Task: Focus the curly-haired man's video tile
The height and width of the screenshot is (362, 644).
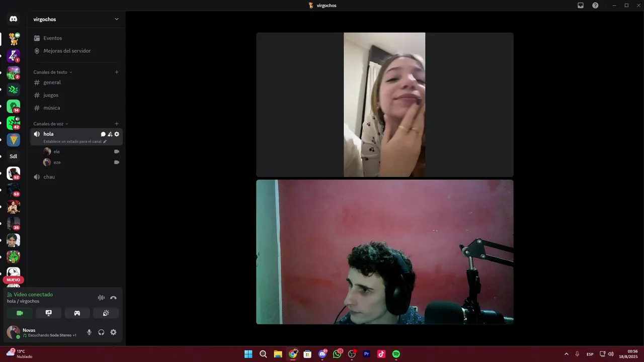Action: [x=385, y=252]
